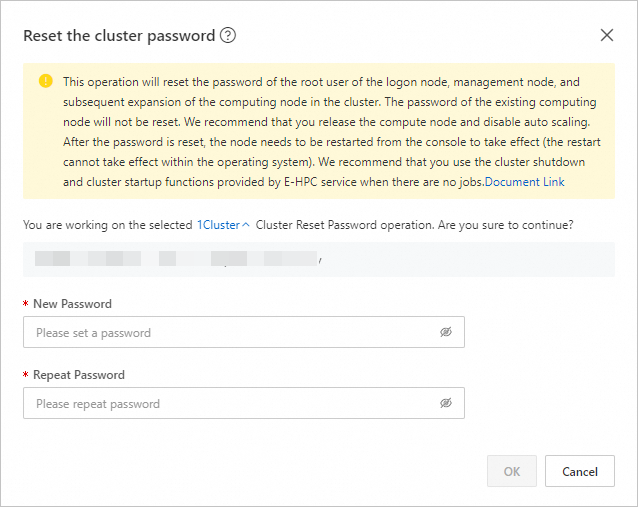638x507 pixels.
Task: Click the Reset the cluster password title
Action: click(x=119, y=36)
